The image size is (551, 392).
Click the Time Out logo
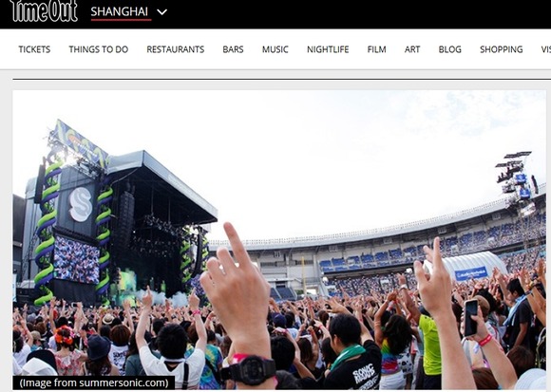coord(45,10)
